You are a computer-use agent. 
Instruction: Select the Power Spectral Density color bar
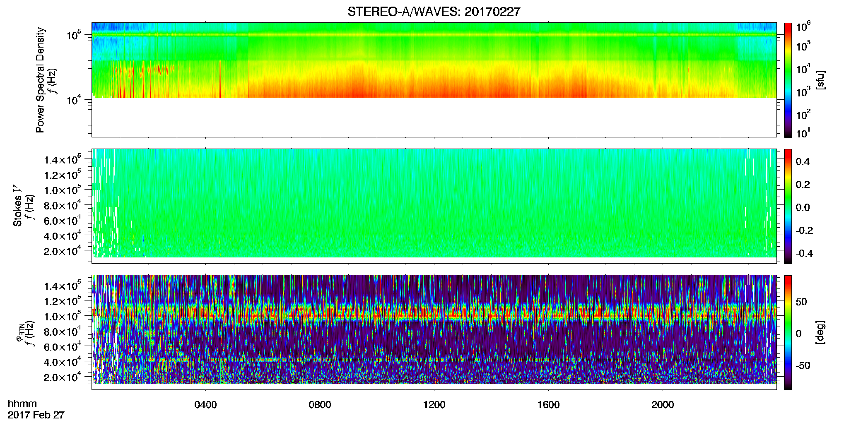pyautogui.click(x=788, y=80)
